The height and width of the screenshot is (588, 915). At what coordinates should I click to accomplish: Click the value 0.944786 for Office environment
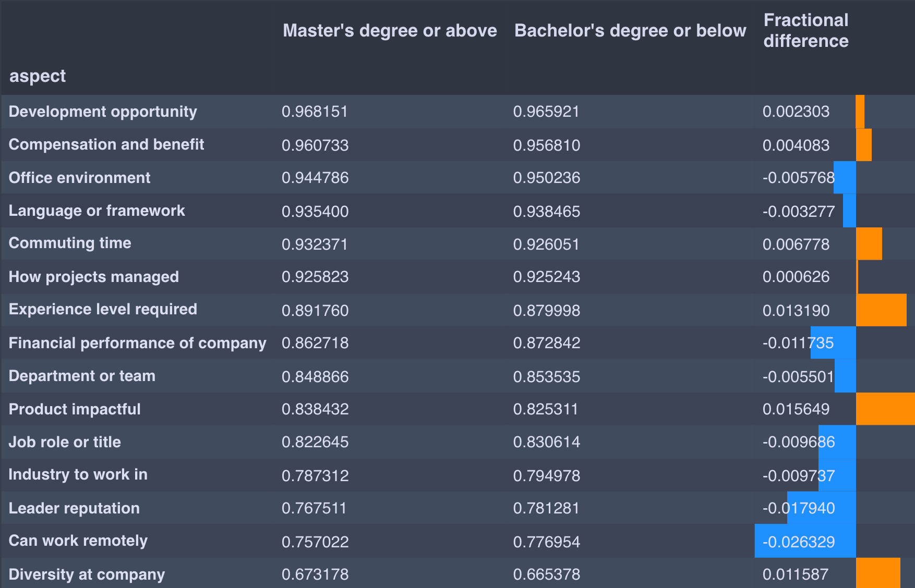(315, 178)
